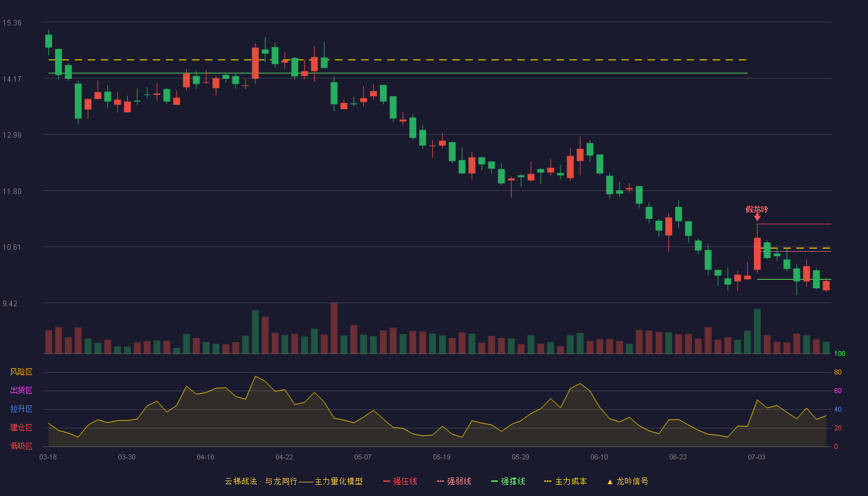Image resolution: width=868 pixels, height=496 pixels.
Task: Click the red 20 indicator scale value
Action: [838, 428]
